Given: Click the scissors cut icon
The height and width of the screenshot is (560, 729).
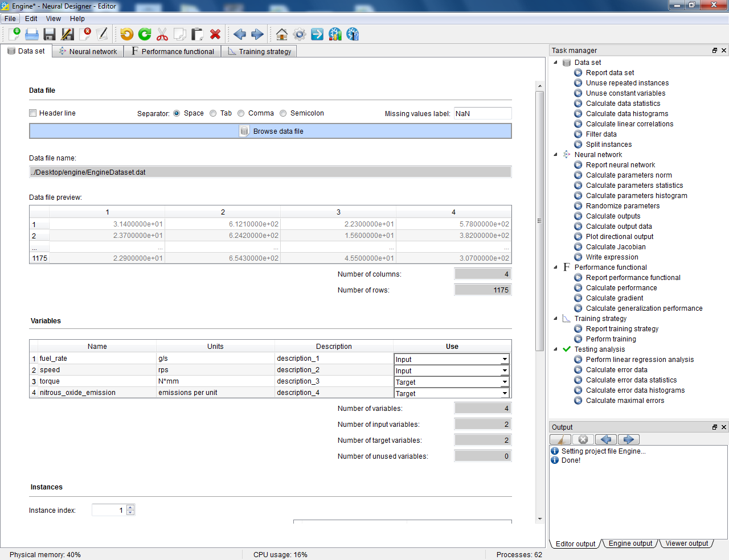Looking at the screenshot, I should pyautogui.click(x=162, y=34).
